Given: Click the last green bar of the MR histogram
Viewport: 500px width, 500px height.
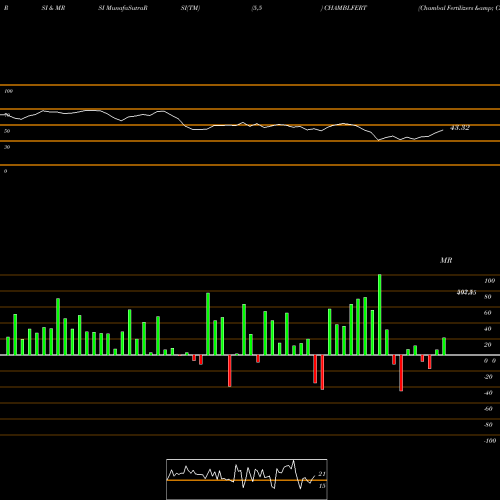Looking at the screenshot, I should point(444,346).
